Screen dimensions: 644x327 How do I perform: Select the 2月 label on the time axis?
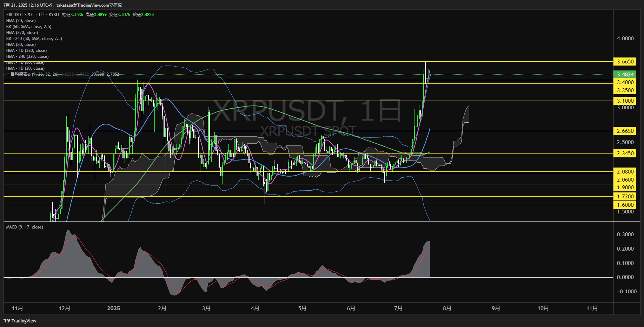pyautogui.click(x=162, y=308)
